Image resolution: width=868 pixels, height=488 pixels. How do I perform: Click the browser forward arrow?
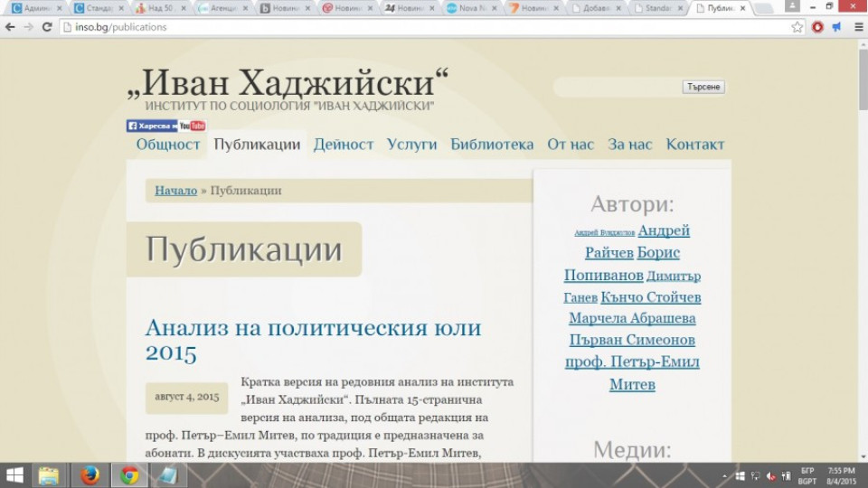[28, 26]
